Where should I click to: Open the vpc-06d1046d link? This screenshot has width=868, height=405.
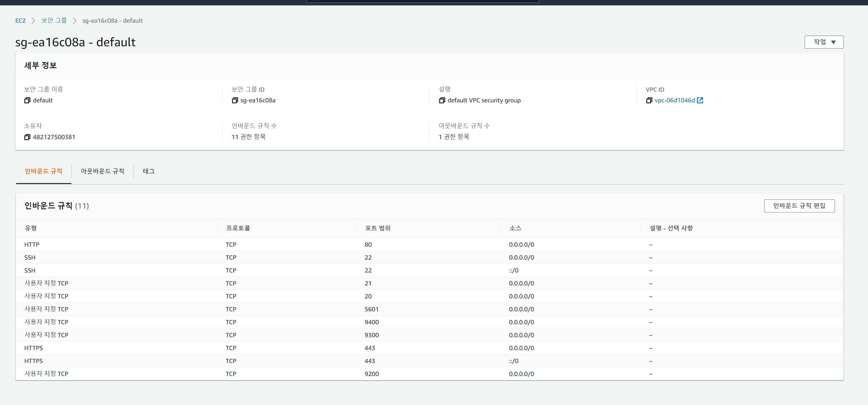click(674, 100)
